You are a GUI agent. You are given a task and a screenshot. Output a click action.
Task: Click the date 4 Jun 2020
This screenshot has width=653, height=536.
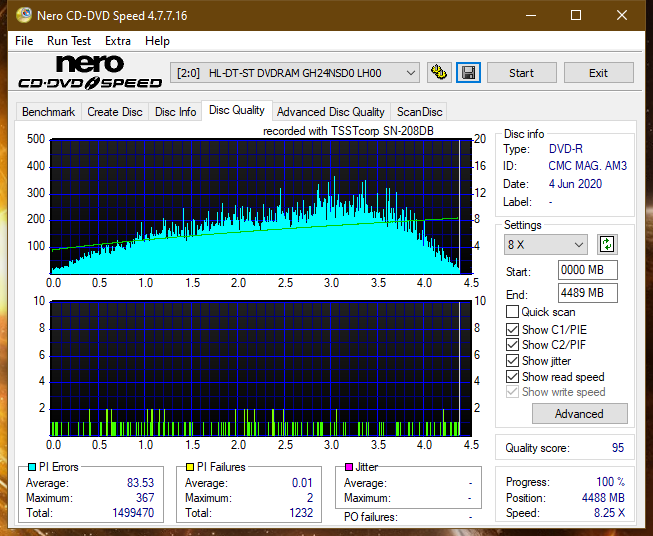(575, 184)
